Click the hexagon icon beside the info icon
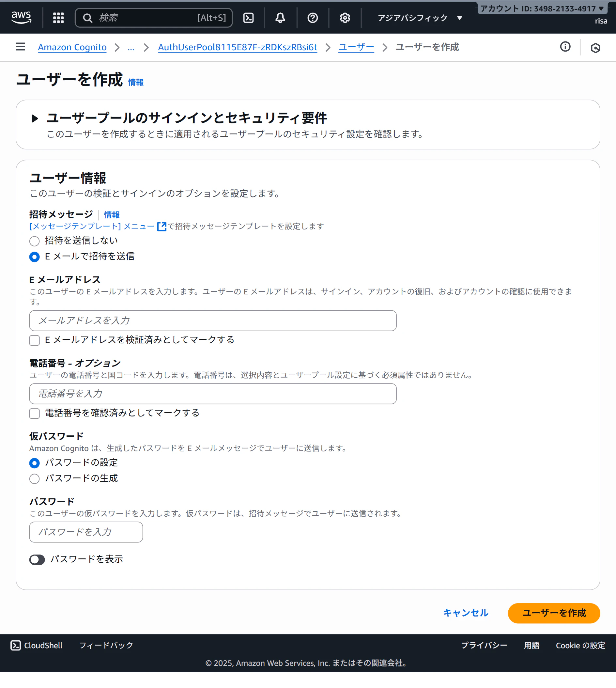 pyautogui.click(x=595, y=48)
